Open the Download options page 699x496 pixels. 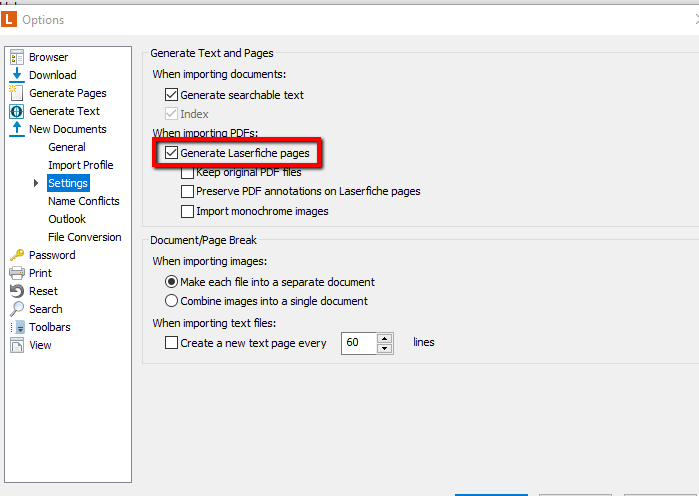click(53, 75)
